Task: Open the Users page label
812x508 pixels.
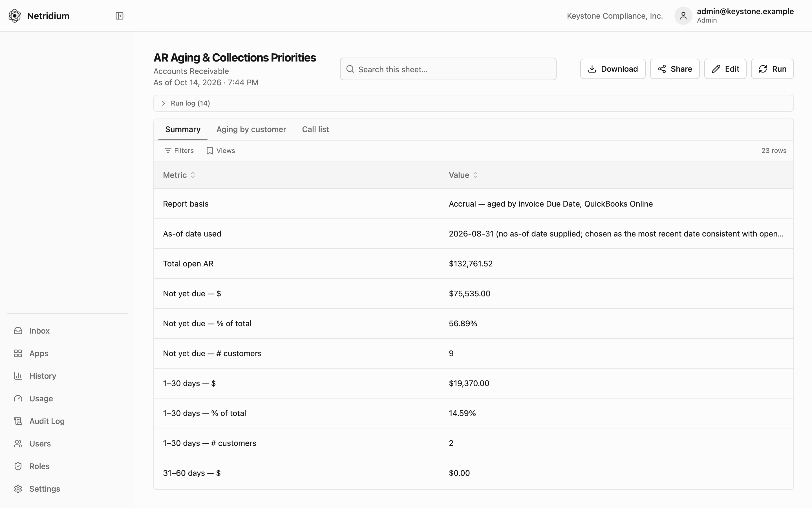Action: point(40,443)
